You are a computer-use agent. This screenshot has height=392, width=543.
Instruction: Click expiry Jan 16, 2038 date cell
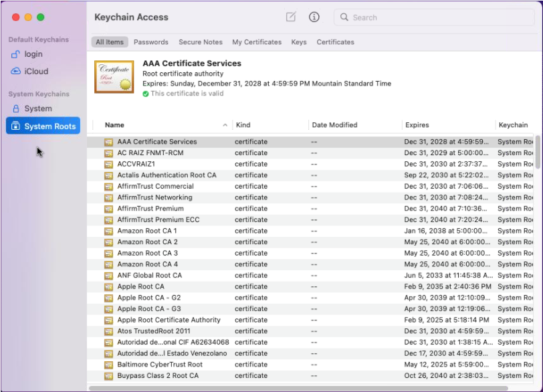tap(445, 231)
